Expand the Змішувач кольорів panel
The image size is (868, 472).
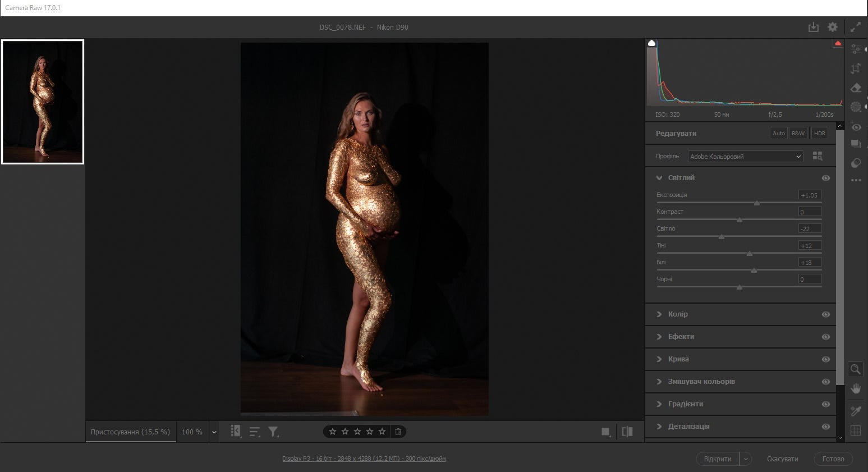click(x=659, y=382)
